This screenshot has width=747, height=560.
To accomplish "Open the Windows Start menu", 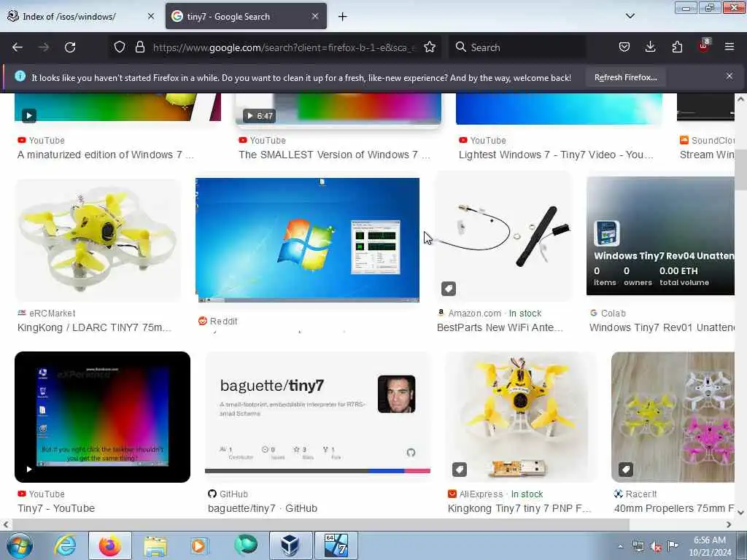I will [20, 545].
